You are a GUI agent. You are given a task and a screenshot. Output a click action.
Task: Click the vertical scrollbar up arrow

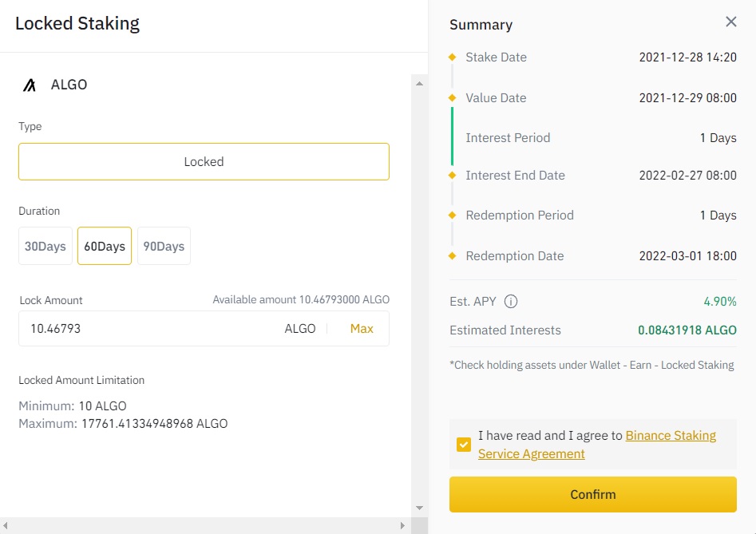point(419,84)
